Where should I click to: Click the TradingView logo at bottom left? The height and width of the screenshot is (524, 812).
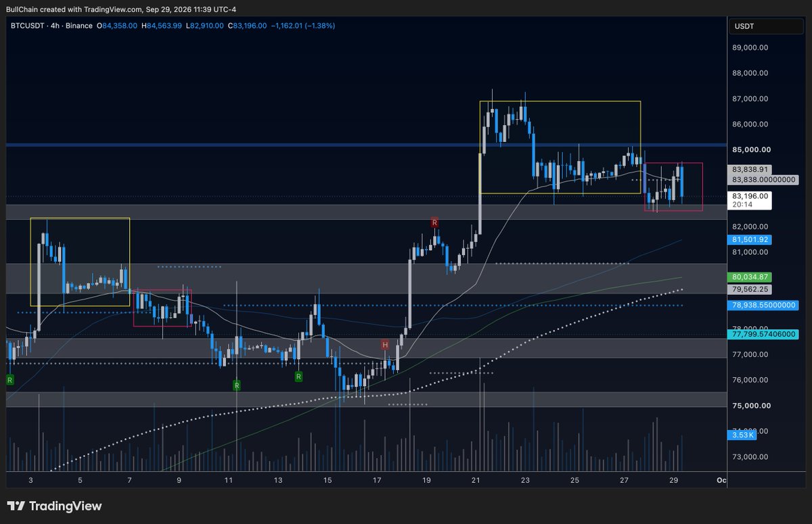[54, 506]
